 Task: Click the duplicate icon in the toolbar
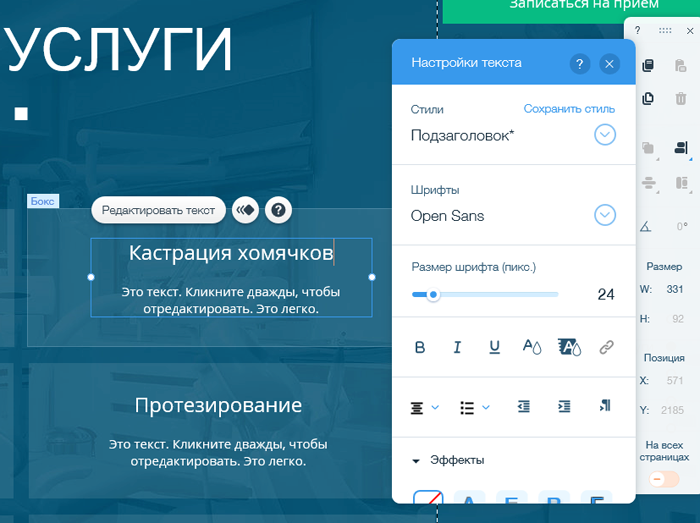[648, 98]
